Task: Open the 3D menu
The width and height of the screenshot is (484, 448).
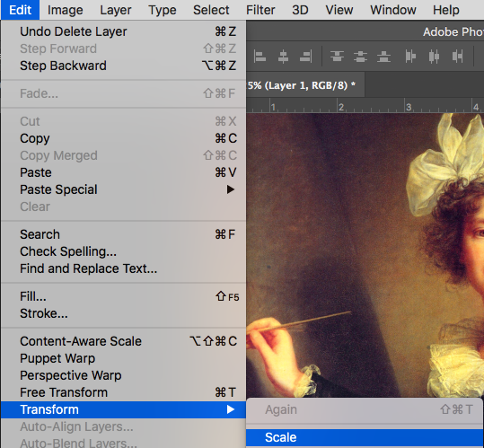Action: [300, 10]
